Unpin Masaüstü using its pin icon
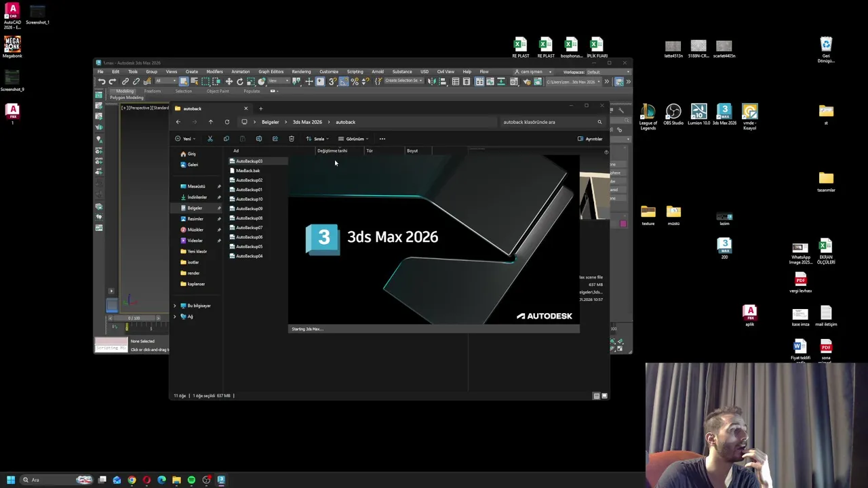This screenshot has height=488, width=868. point(219,186)
